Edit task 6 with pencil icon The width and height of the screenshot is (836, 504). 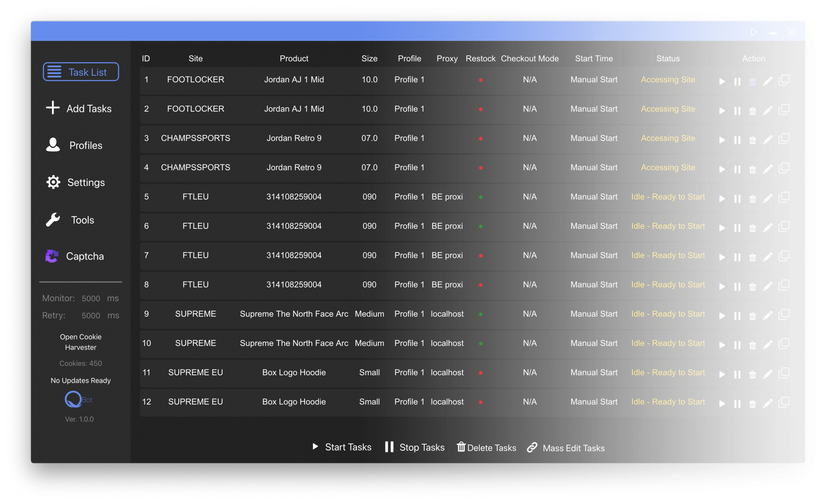(x=767, y=228)
